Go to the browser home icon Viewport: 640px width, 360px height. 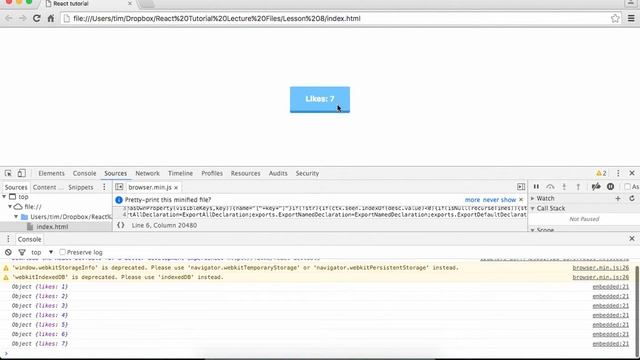pyautogui.click(x=51, y=18)
